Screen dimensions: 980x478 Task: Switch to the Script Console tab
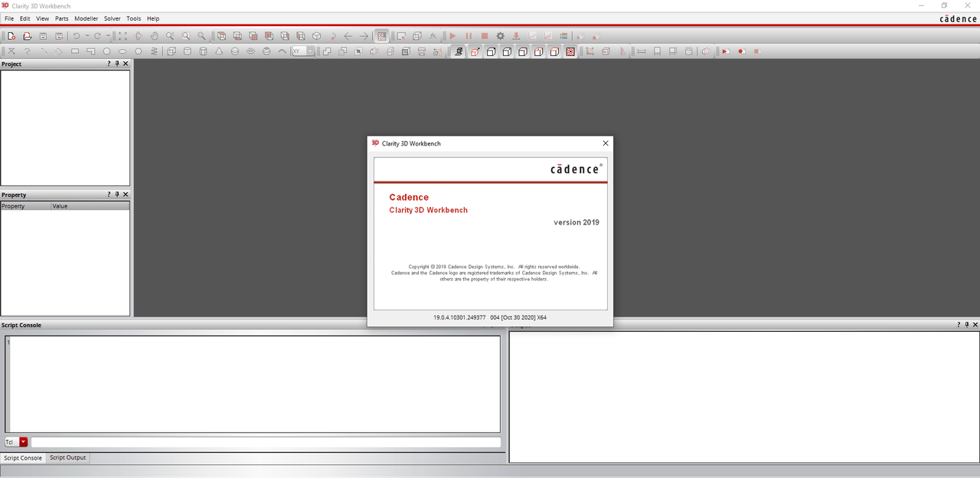pyautogui.click(x=23, y=458)
